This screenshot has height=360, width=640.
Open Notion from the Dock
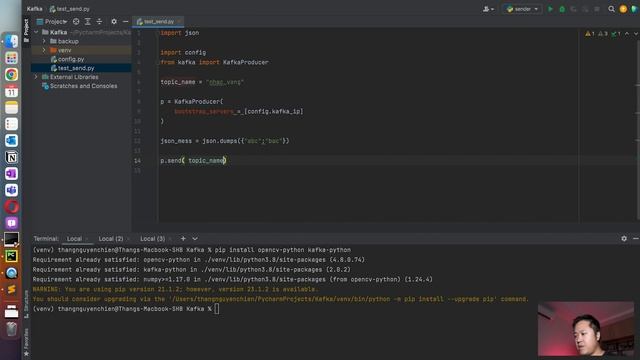(x=11, y=157)
